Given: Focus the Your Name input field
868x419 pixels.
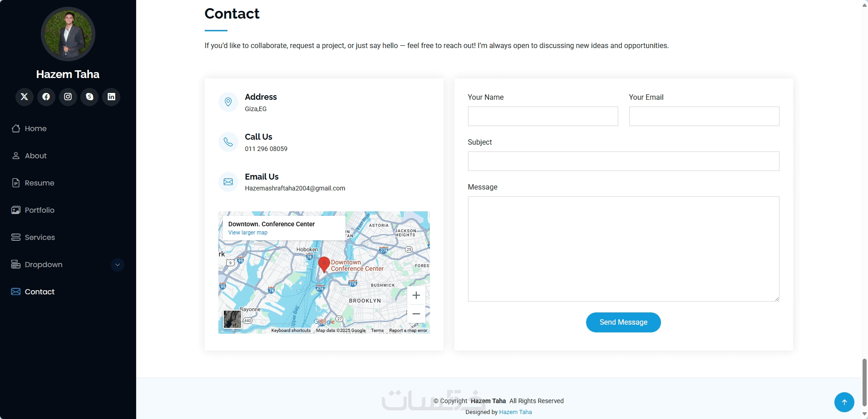Looking at the screenshot, I should point(542,117).
